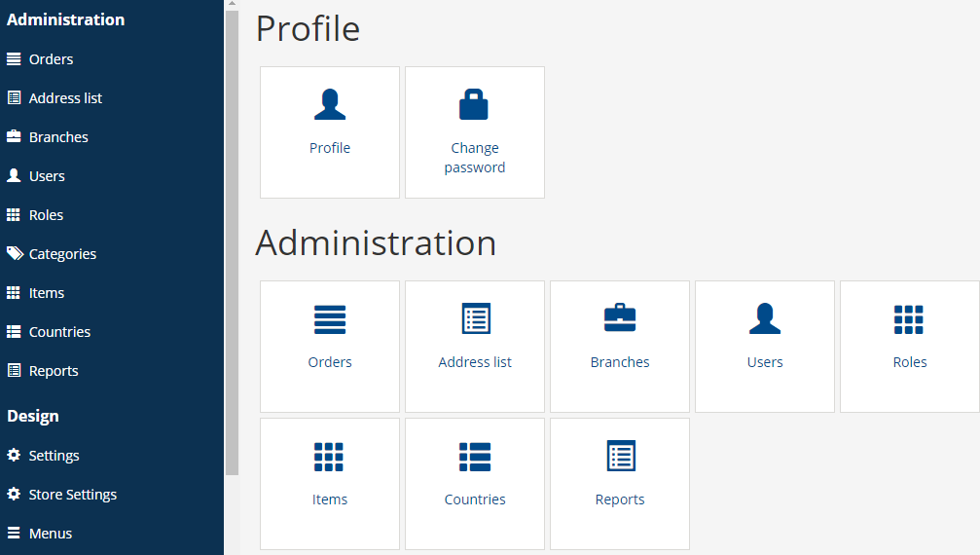Go to Branches in the sidebar

[112, 137]
